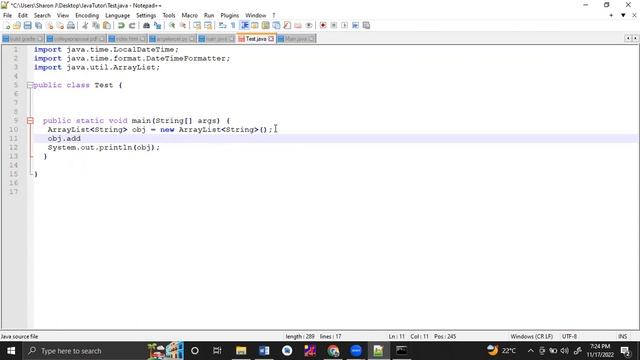
Task: Open the File menu
Action: pyautogui.click(x=7, y=16)
